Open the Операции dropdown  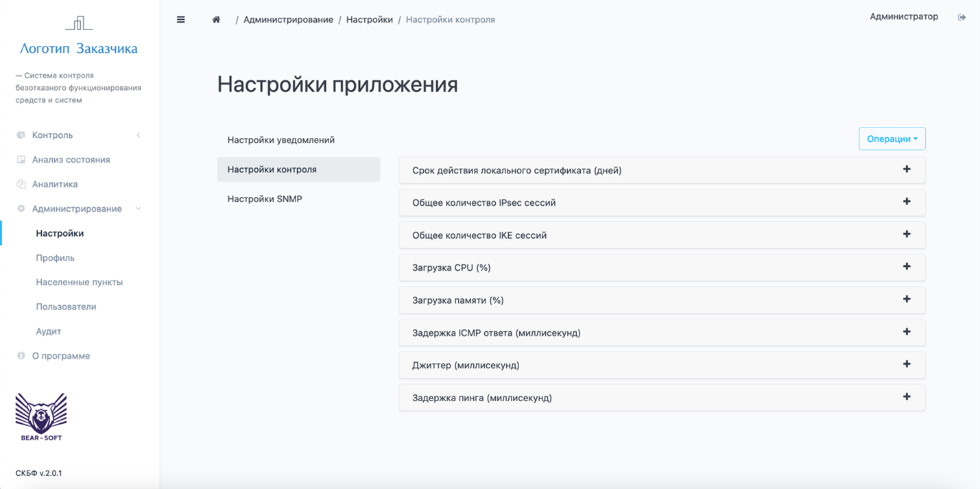pyautogui.click(x=891, y=138)
